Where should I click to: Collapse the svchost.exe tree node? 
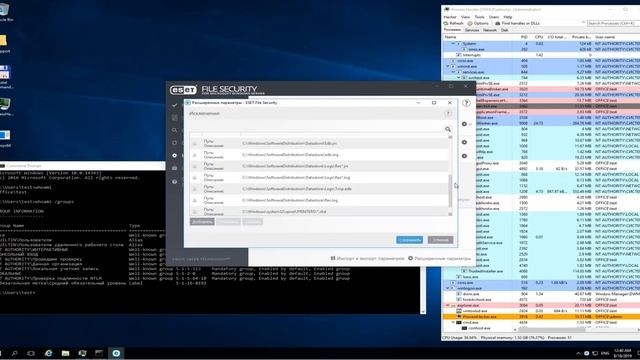point(458,78)
